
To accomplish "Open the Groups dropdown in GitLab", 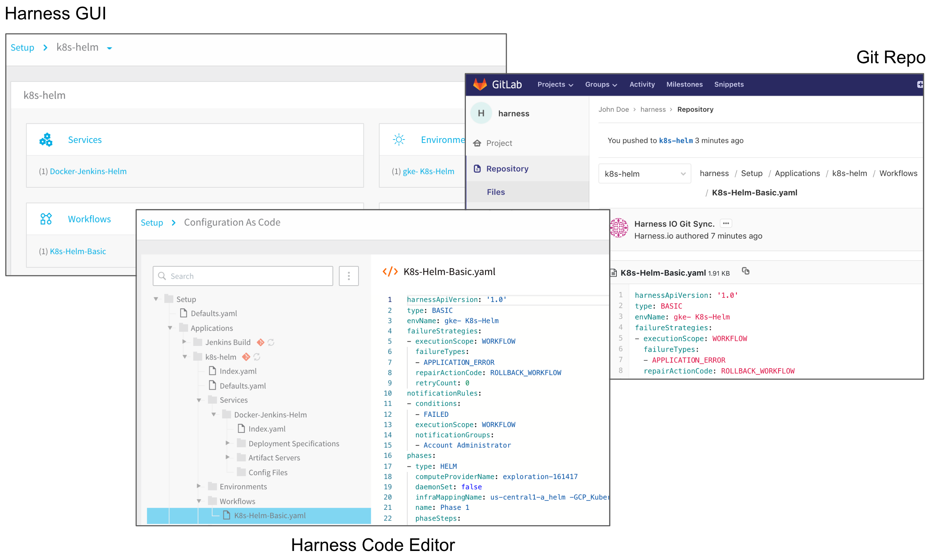I will click(x=601, y=84).
